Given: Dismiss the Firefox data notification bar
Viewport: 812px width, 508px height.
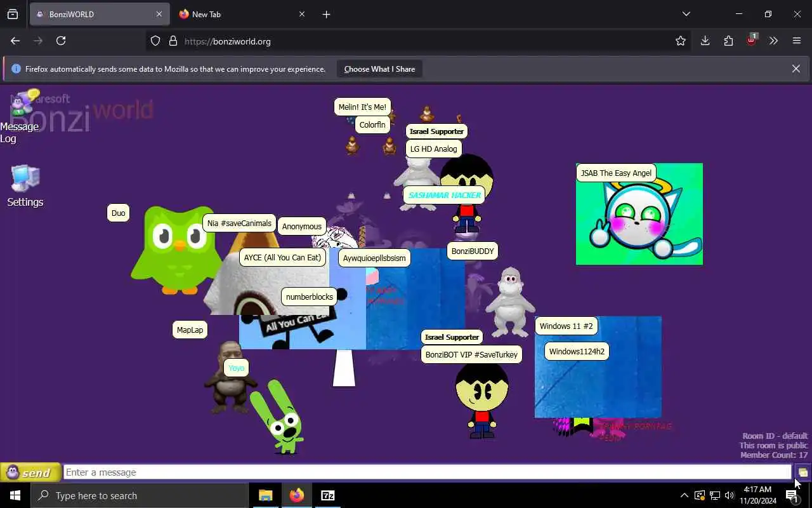Looking at the screenshot, I should click(796, 69).
